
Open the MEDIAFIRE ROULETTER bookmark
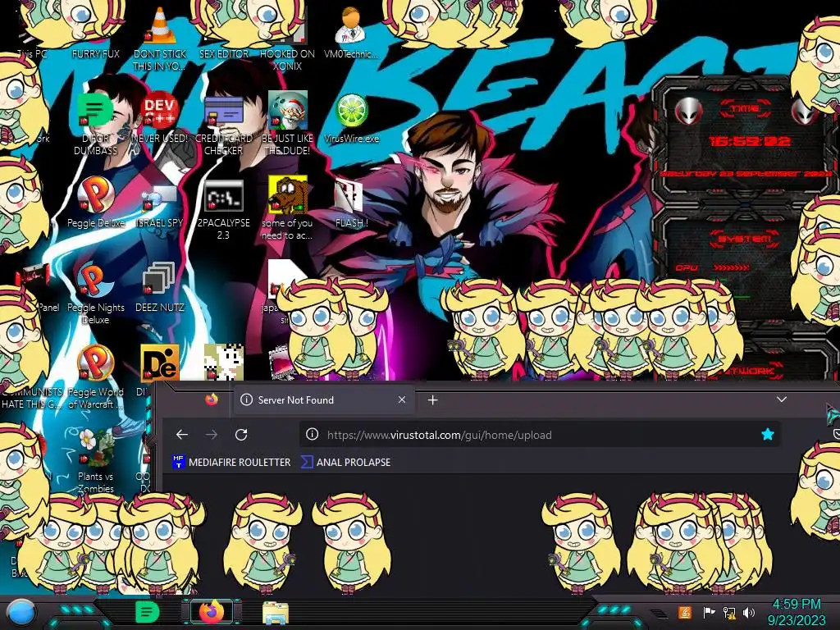(x=231, y=462)
